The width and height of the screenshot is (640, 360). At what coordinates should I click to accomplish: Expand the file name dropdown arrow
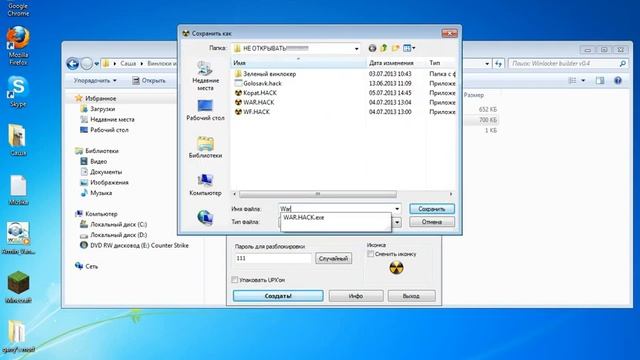[x=397, y=209]
